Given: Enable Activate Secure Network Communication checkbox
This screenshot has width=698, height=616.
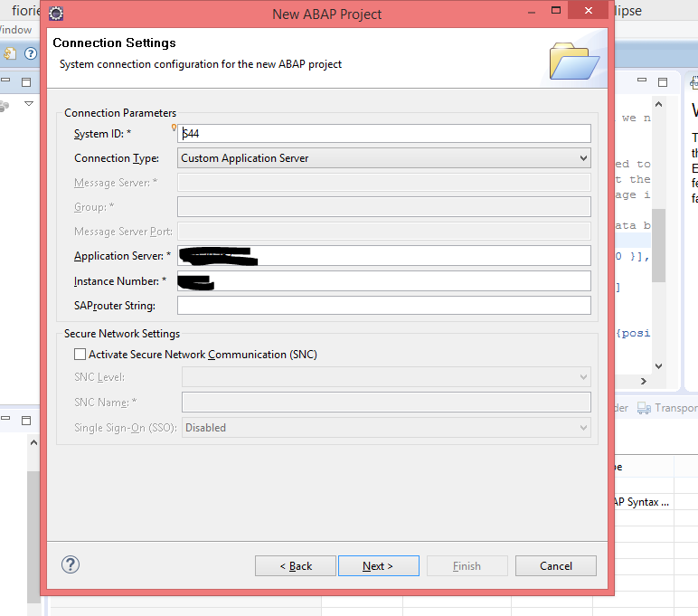Looking at the screenshot, I should point(80,355).
